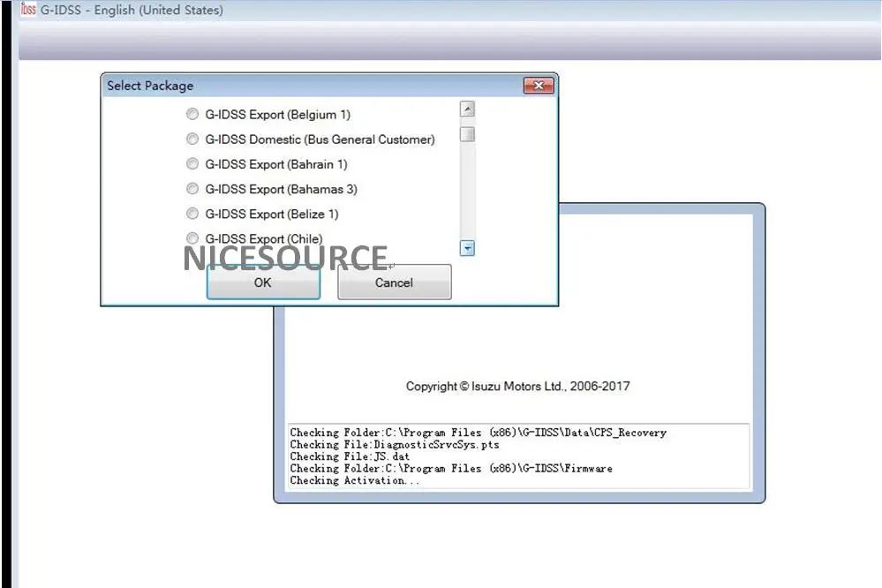Confirm package selection with OK

point(263,282)
